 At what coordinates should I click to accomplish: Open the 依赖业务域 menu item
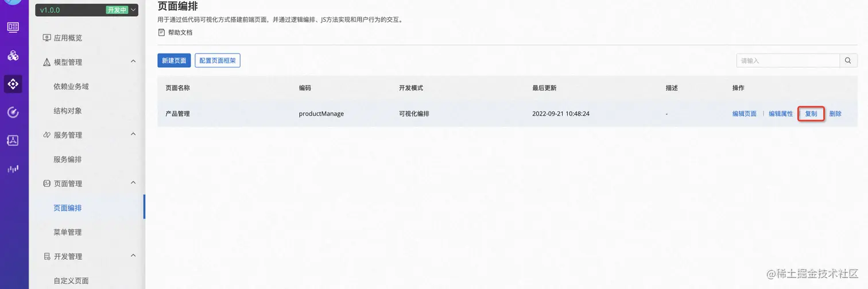71,86
